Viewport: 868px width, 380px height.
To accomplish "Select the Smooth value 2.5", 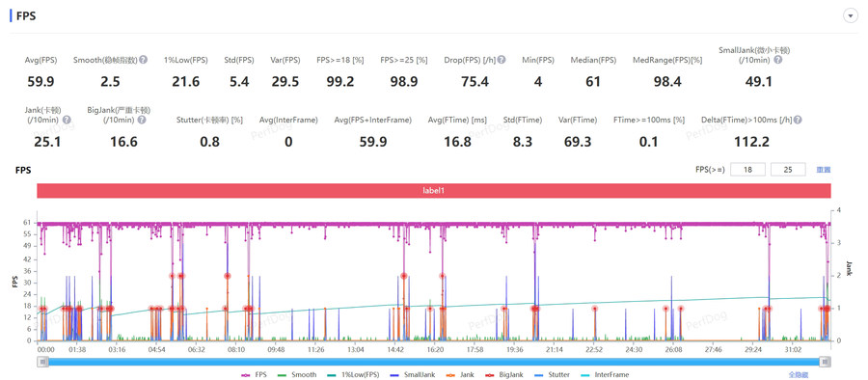I will click(x=110, y=82).
